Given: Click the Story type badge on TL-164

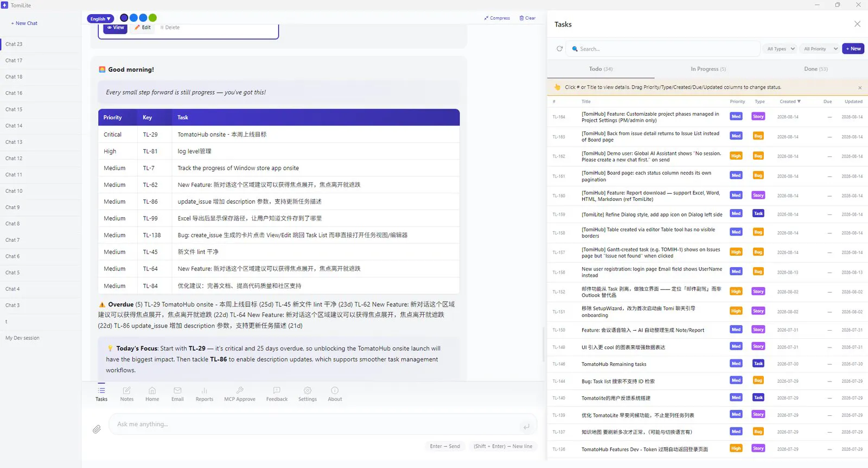Looking at the screenshot, I should click(758, 116).
